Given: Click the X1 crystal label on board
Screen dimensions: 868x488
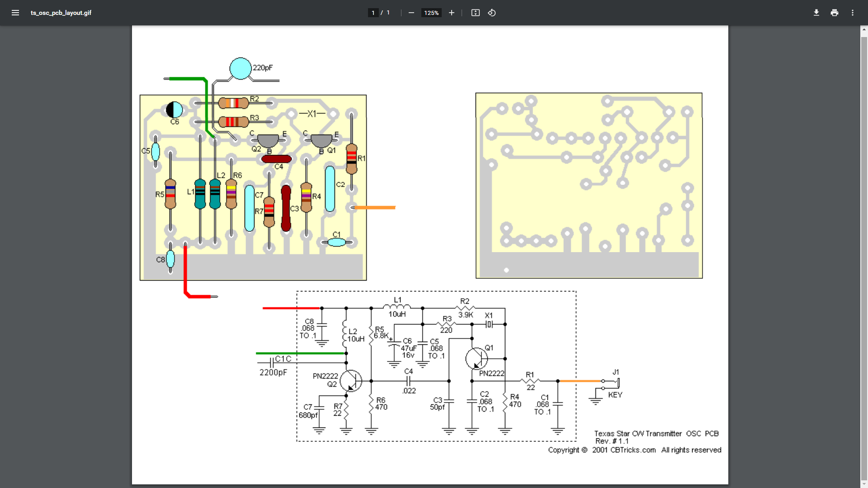Looking at the screenshot, I should 312,114.
